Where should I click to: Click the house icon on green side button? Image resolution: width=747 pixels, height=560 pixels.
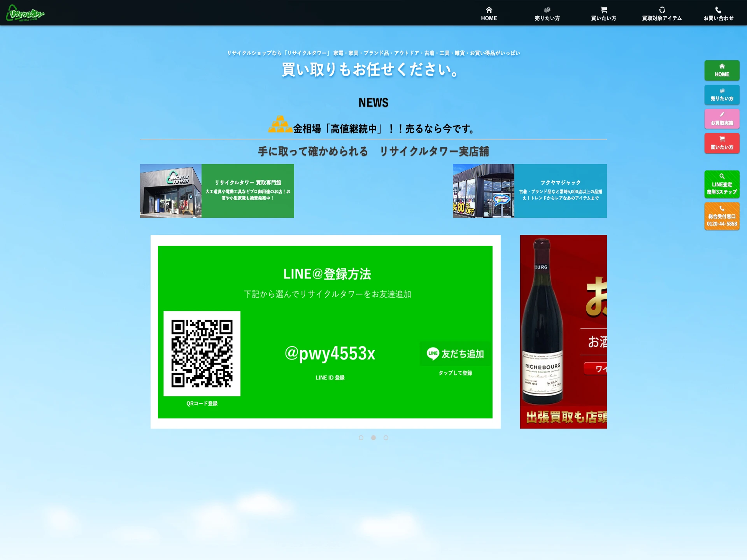coord(722,66)
